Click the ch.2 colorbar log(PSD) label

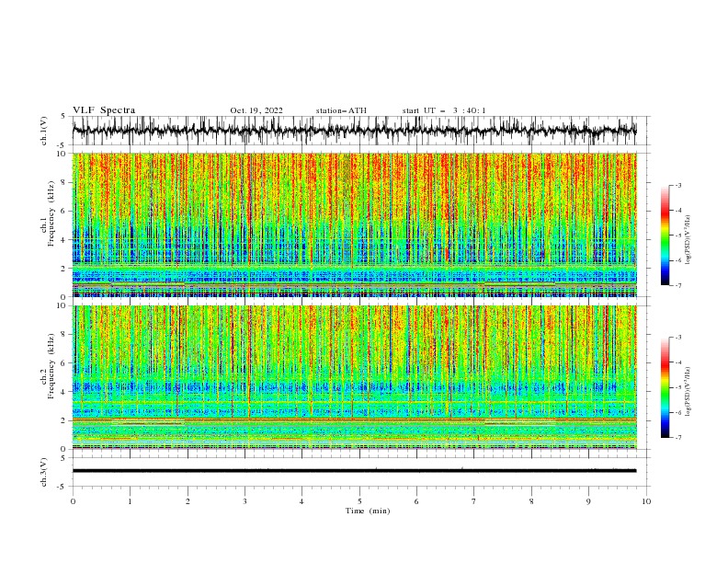click(x=688, y=391)
